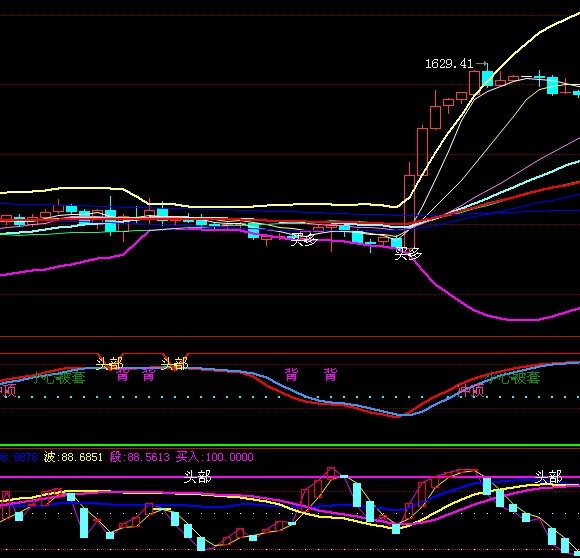580x558 pixels.
Task: Select the rightmost magenta 背 marker
Action: tap(330, 375)
